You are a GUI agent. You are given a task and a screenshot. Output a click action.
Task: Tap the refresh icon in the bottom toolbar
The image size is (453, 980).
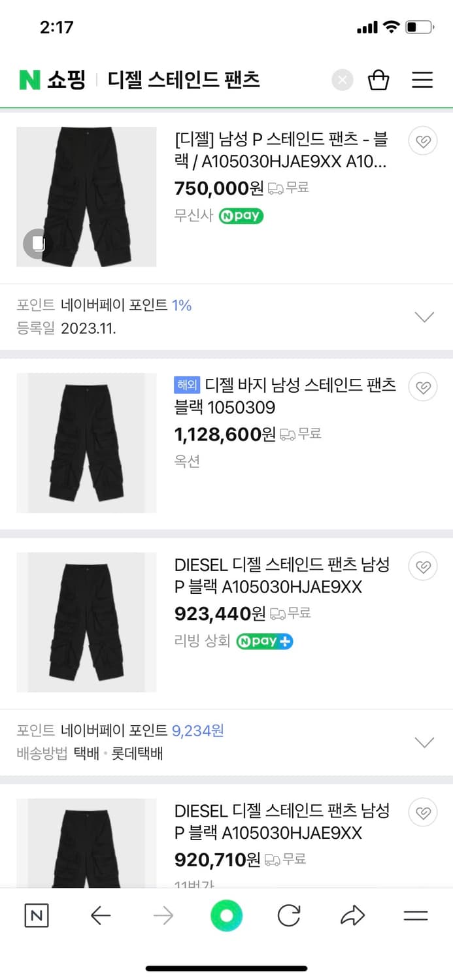pos(289,916)
